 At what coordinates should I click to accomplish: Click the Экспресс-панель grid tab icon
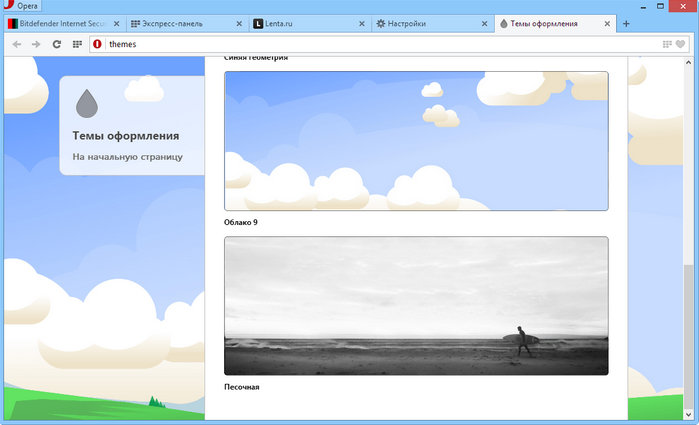pyautogui.click(x=136, y=24)
